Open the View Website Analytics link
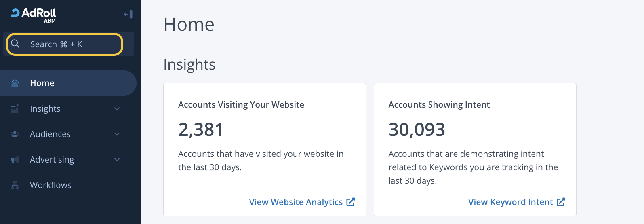The height and width of the screenshot is (224, 644). click(296, 202)
